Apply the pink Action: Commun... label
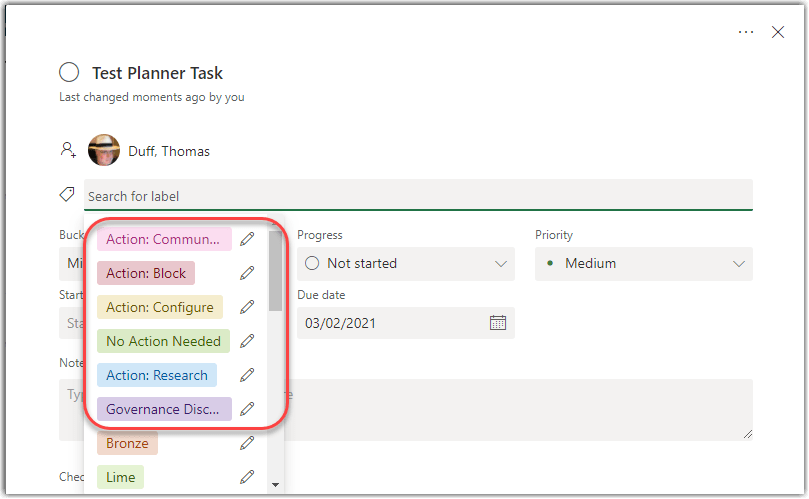This screenshot has width=809, height=499. (x=163, y=239)
